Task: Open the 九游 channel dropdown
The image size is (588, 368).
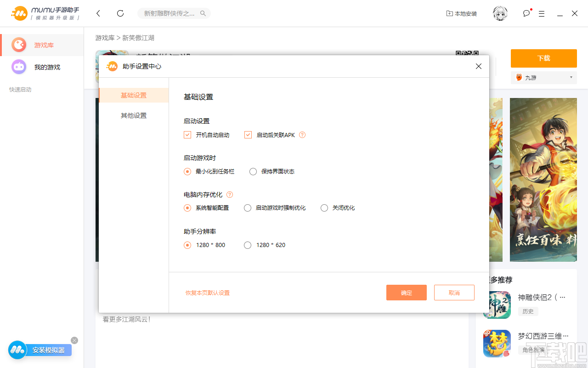Action: pos(543,77)
